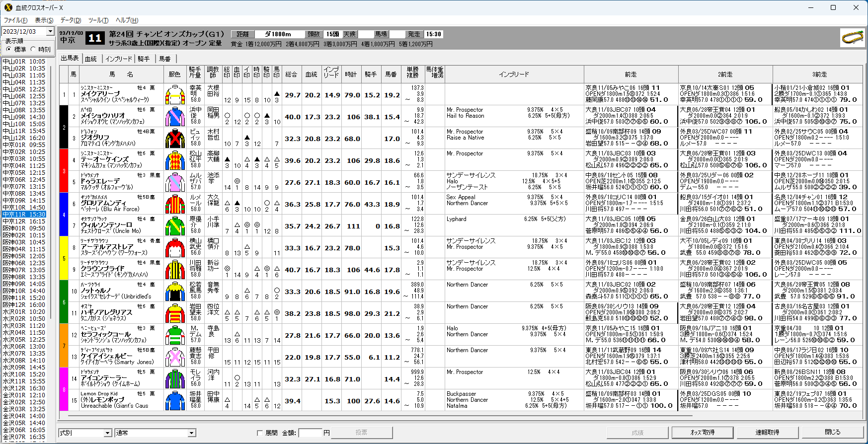The image size is (868, 444).
Task: Click the racecourse track icon in the header
Action: pyautogui.click(x=852, y=38)
